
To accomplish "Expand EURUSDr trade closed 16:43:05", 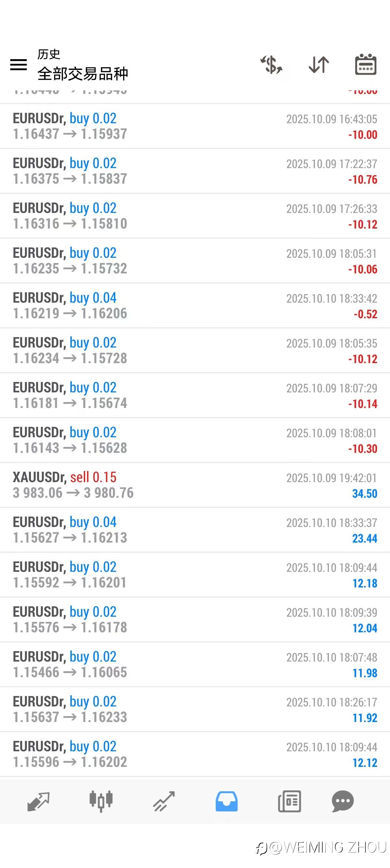I will point(195,126).
